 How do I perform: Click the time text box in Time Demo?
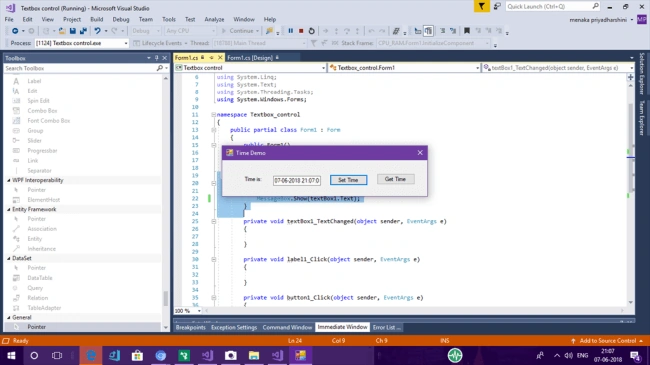(297, 180)
